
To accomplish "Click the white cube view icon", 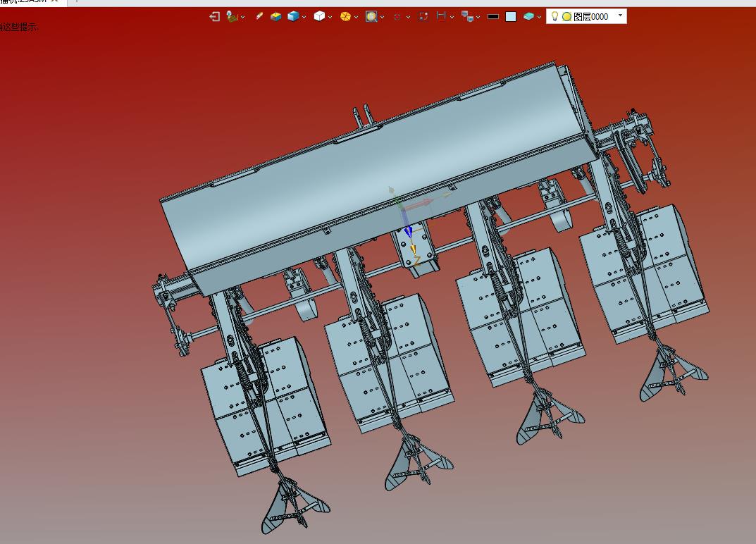I will click(x=319, y=17).
